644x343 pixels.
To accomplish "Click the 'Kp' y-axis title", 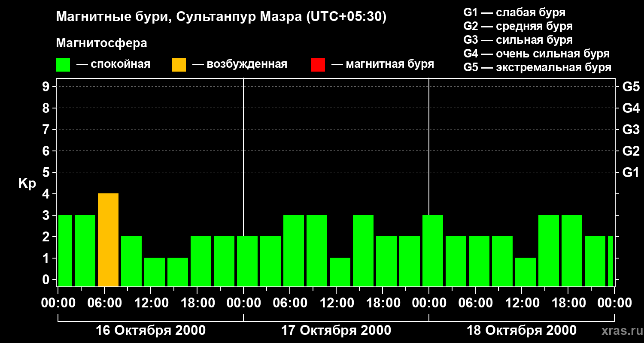I will [x=27, y=184].
